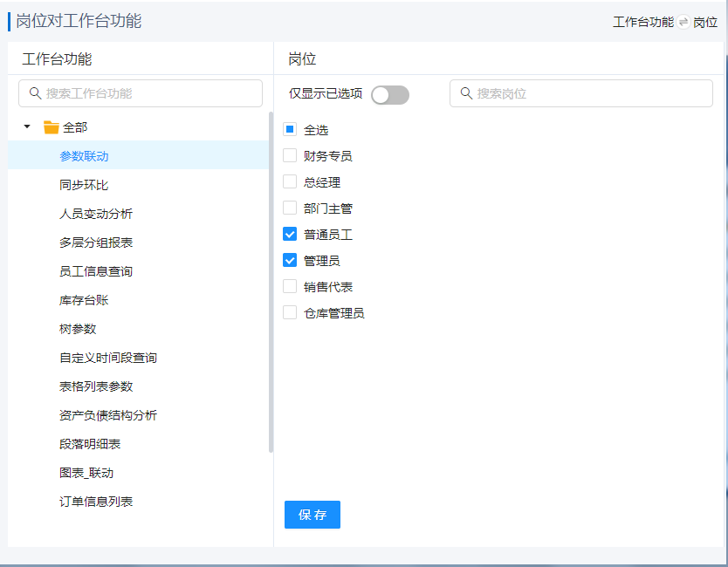Select 同步环比 in the function tree
Viewport: 728px width, 567px height.
[84, 185]
